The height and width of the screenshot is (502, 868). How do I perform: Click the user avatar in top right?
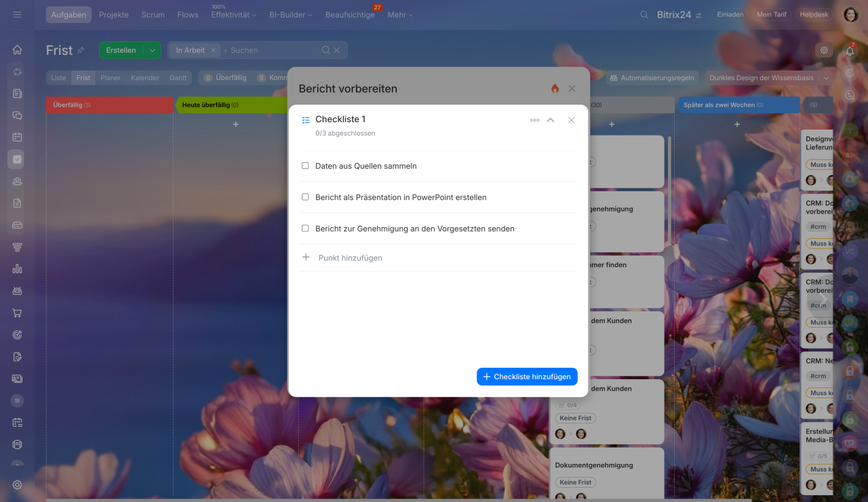click(851, 14)
